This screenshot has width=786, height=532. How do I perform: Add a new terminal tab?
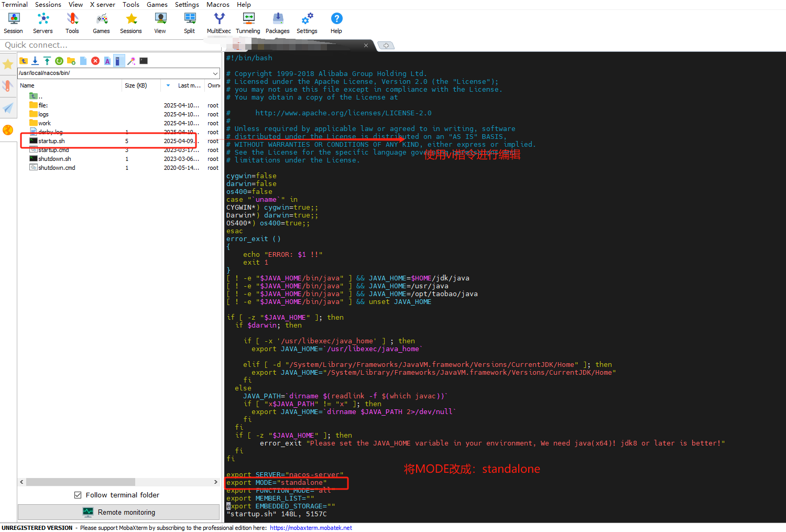click(386, 46)
